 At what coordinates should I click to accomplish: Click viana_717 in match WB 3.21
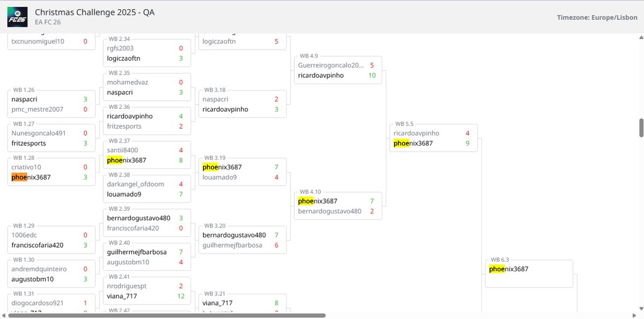point(218,303)
